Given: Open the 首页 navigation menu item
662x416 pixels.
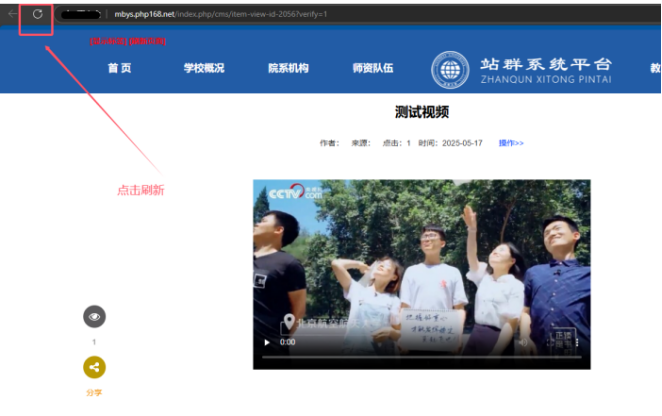Looking at the screenshot, I should click(x=119, y=69).
